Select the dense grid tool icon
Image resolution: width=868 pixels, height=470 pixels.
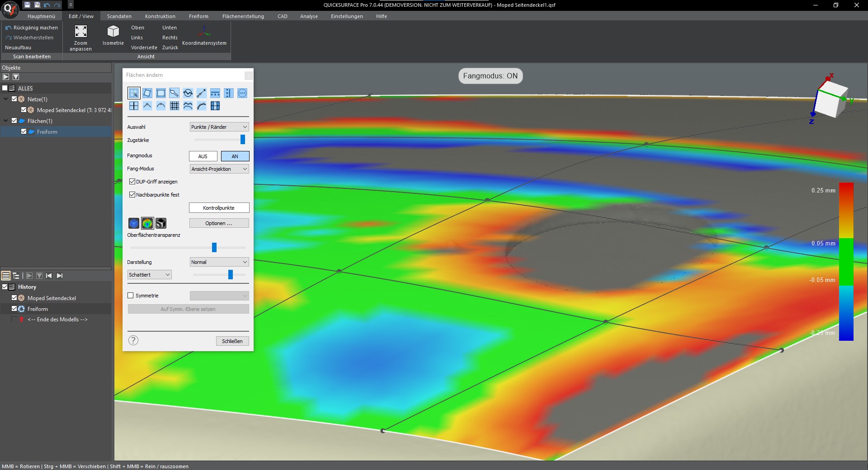click(x=175, y=106)
